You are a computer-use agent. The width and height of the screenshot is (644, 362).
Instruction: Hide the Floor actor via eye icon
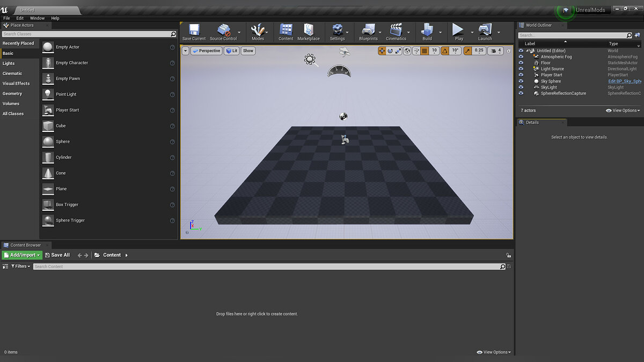[521, 63]
